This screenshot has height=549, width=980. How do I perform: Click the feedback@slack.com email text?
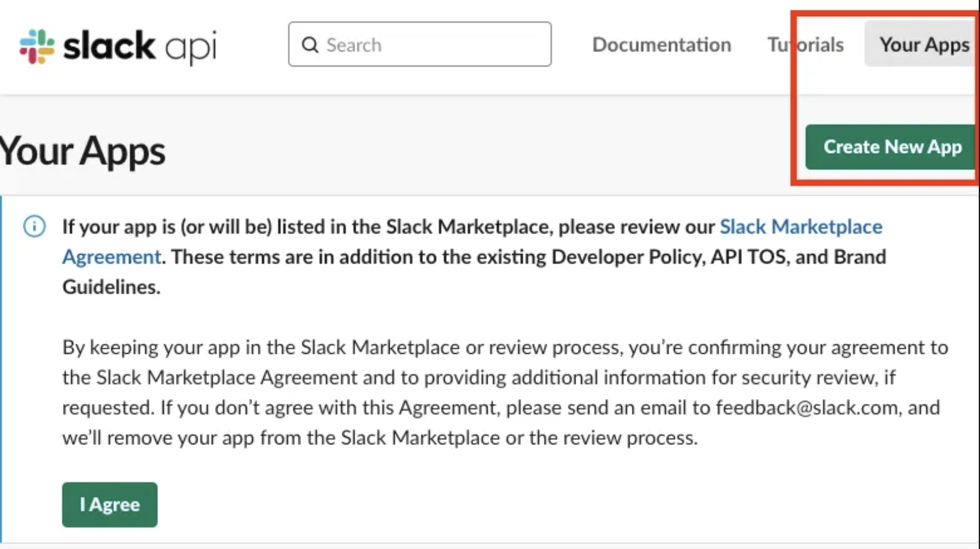807,408
